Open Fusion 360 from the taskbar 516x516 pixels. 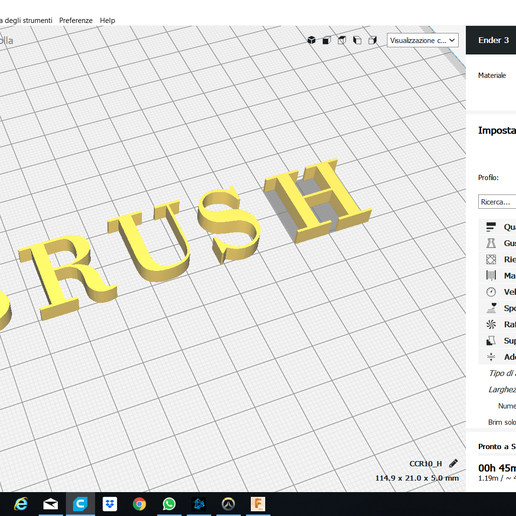point(258,504)
